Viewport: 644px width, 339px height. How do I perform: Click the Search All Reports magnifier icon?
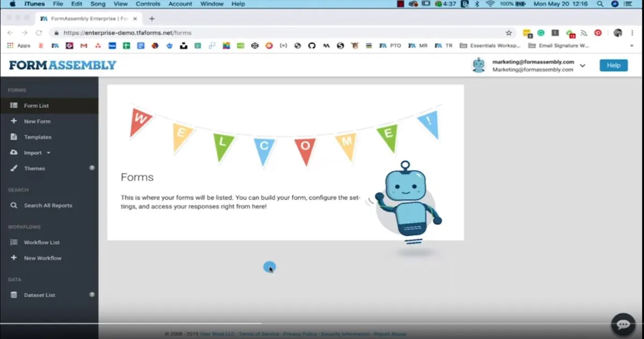(x=14, y=205)
